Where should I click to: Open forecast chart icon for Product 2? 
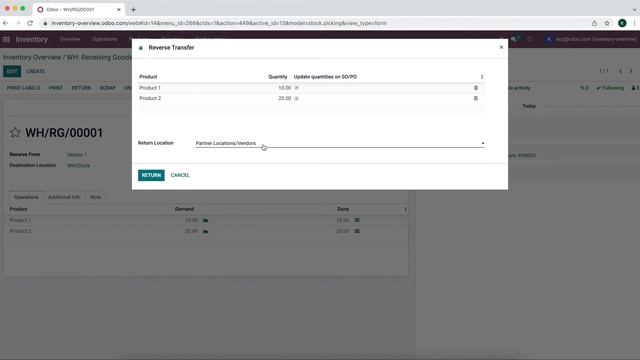tap(206, 231)
